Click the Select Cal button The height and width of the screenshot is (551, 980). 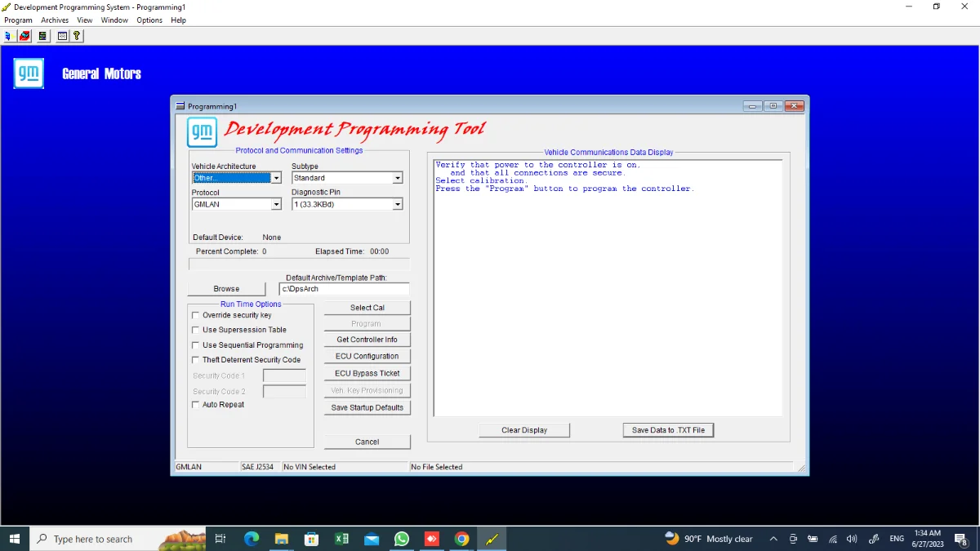tap(367, 308)
